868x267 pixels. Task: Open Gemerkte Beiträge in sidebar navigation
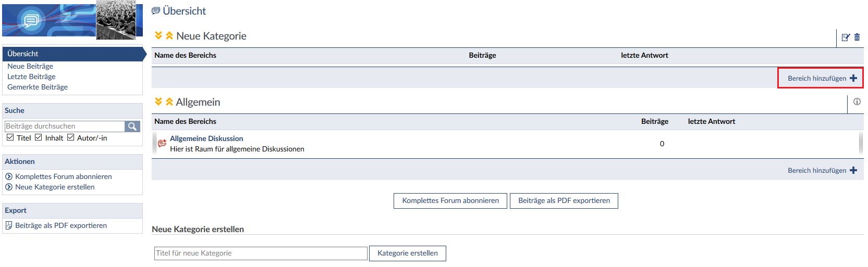pyautogui.click(x=38, y=87)
